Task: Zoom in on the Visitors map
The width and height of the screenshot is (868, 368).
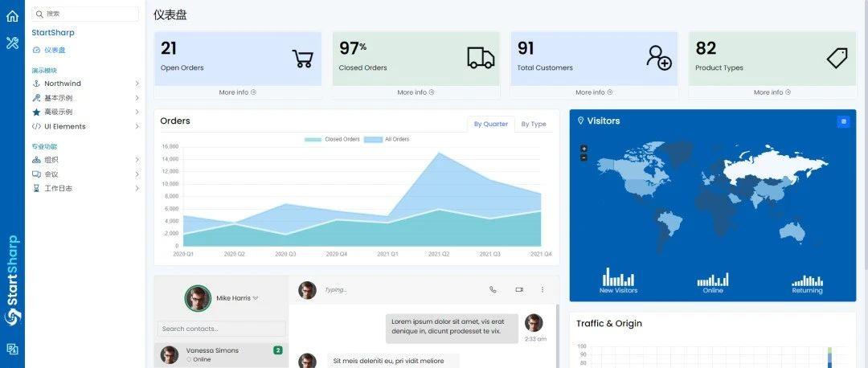Action: pos(583,149)
